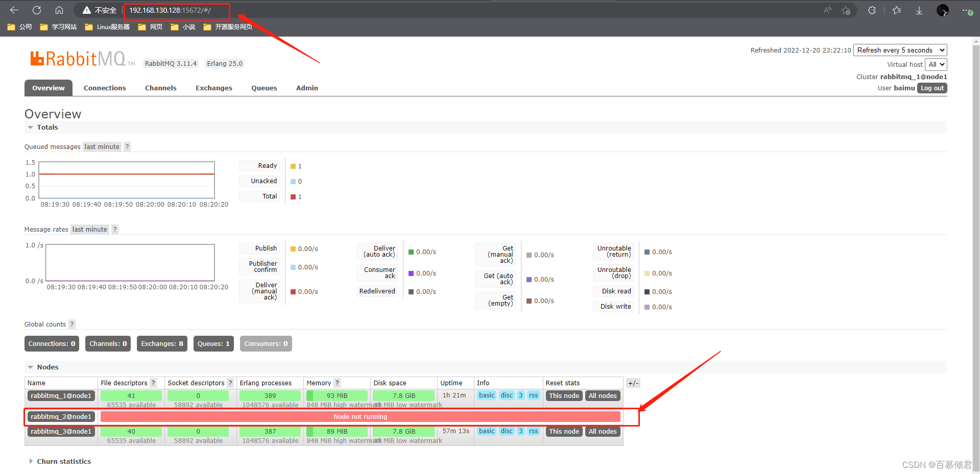Open help for File descriptors column
The height and width of the screenshot is (474, 980).
coord(153,383)
